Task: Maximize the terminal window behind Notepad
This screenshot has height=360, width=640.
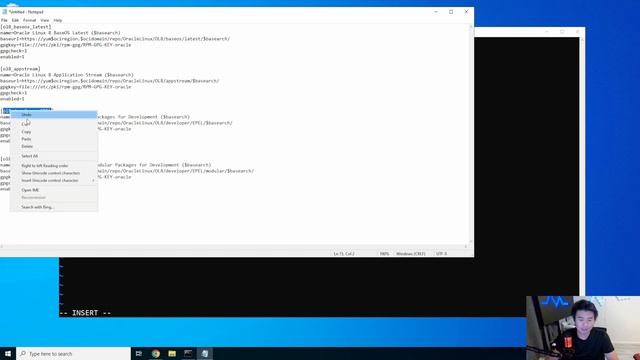Action: tap(562, 31)
